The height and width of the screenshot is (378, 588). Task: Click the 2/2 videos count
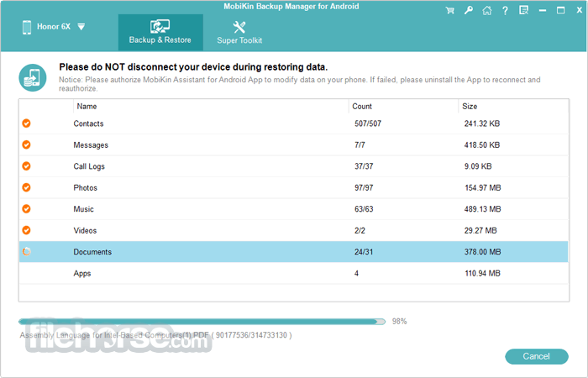pyautogui.click(x=360, y=231)
